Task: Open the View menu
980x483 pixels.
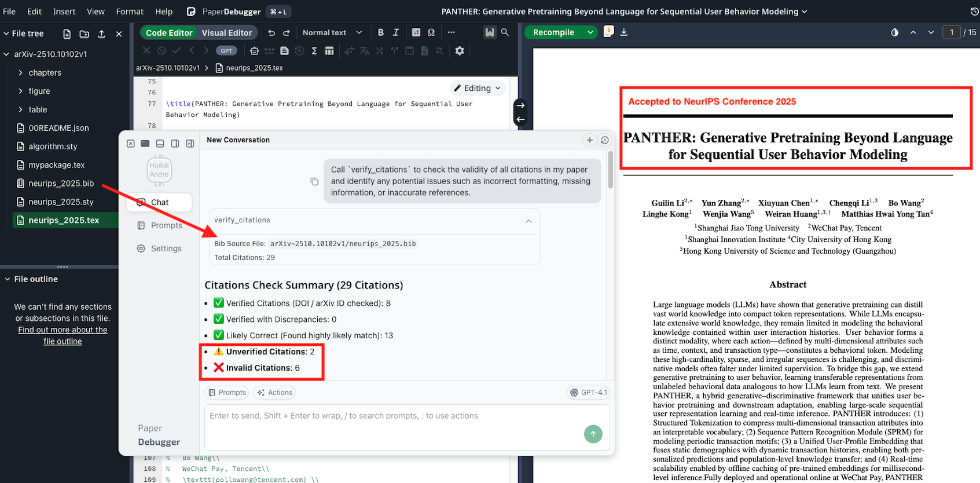Action: coord(96,12)
